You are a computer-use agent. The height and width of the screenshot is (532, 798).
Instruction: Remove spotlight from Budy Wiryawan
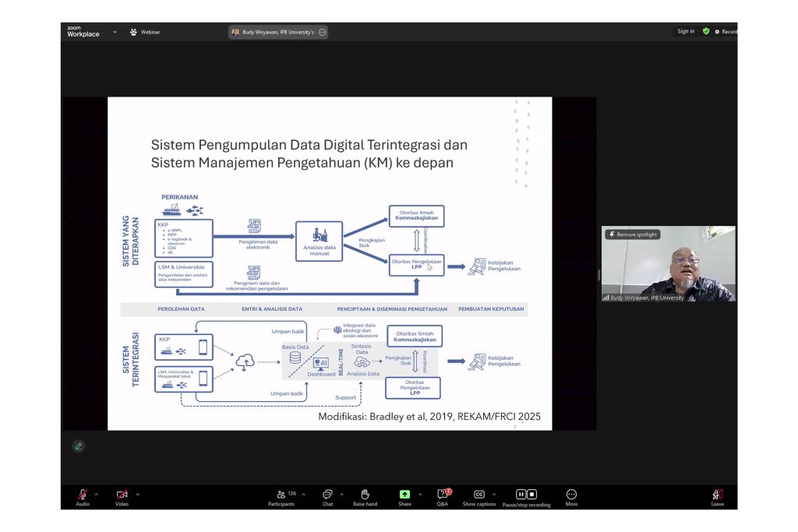[x=634, y=234]
